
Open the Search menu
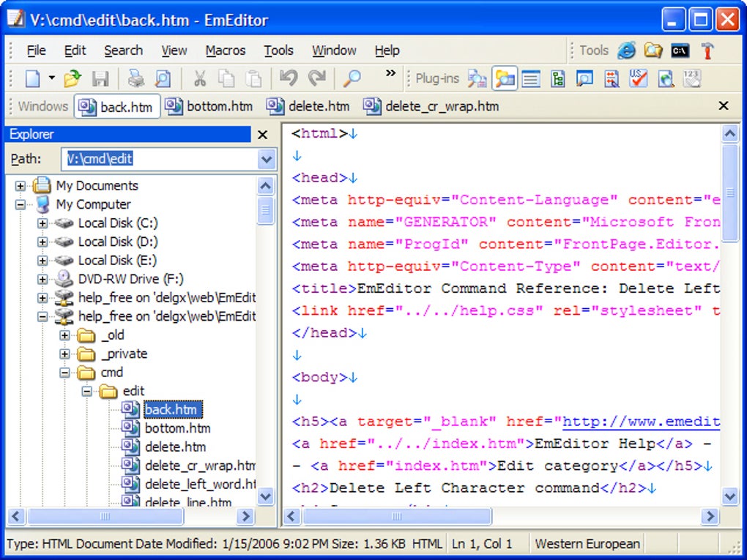[123, 51]
